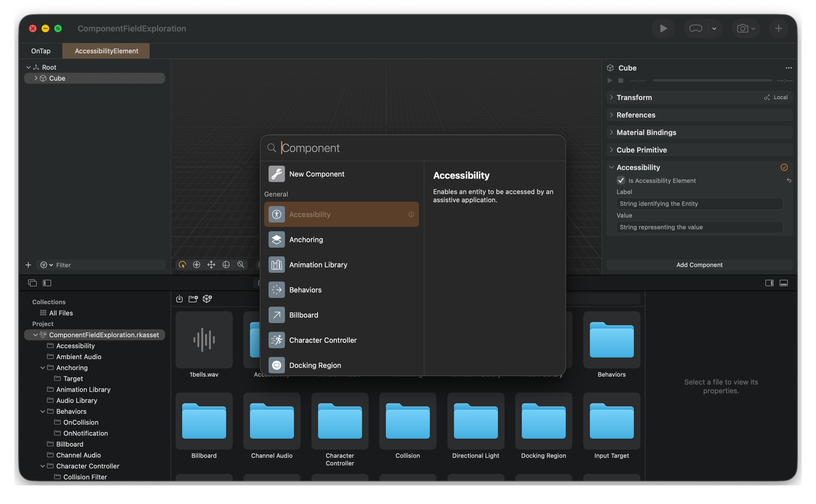Click the Add Component button
816x504 pixels.
click(699, 265)
